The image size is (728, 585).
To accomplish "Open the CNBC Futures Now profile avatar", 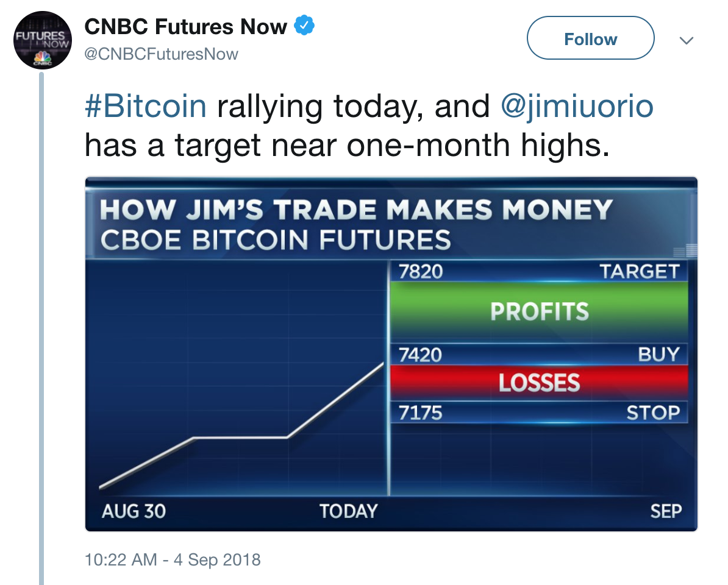I will coord(42,40).
